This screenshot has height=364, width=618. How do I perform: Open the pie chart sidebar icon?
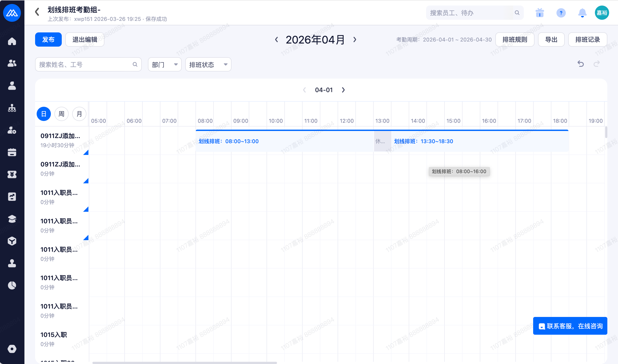(x=12, y=285)
